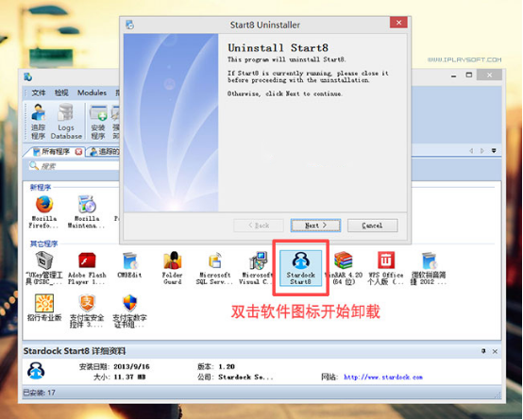Image resolution: width=523 pixels, height=420 pixels.
Task: Switch to the 所有程序 tab
Action: coord(55,152)
